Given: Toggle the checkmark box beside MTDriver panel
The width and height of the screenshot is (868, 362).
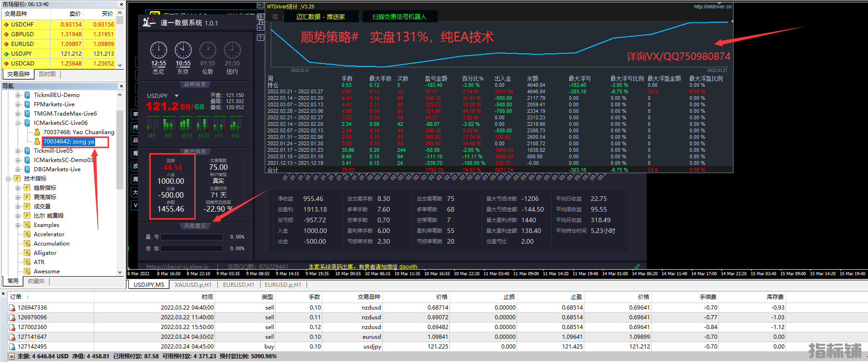Looking at the screenshot, I should tap(261, 27).
